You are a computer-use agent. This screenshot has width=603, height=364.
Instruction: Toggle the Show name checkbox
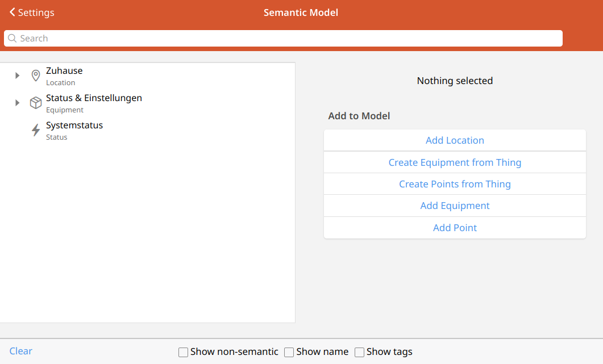click(289, 352)
